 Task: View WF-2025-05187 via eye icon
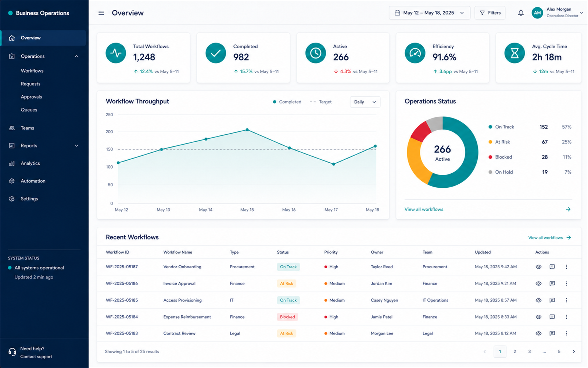(538, 267)
